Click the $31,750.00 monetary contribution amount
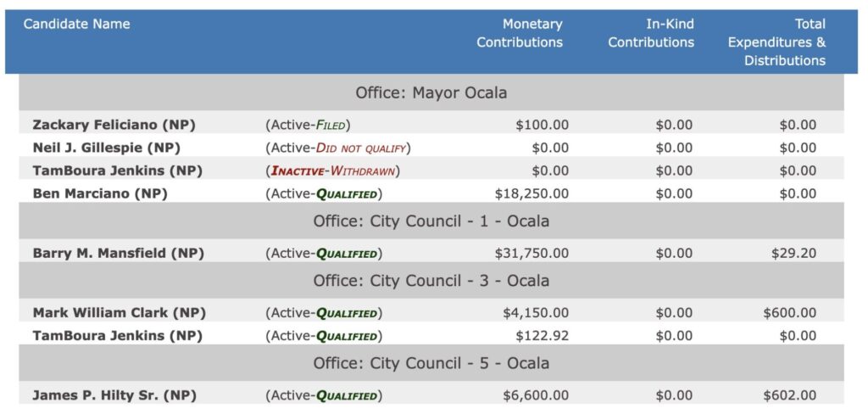Viewport: 868px width, 414px height. 531,254
